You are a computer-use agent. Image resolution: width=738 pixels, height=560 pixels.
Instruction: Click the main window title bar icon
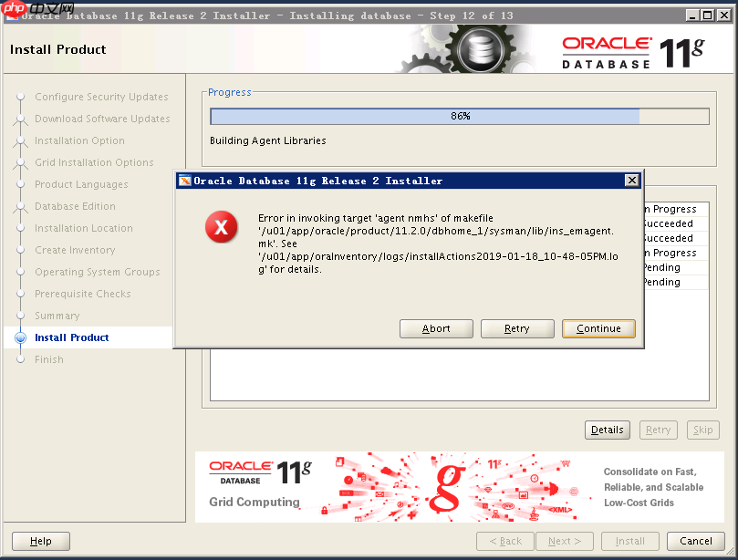tap(11, 16)
